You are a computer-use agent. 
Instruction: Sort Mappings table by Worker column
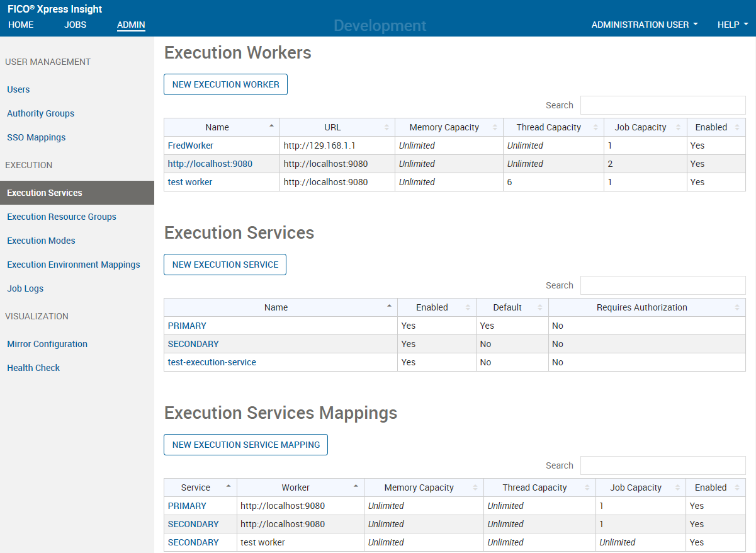[295, 487]
